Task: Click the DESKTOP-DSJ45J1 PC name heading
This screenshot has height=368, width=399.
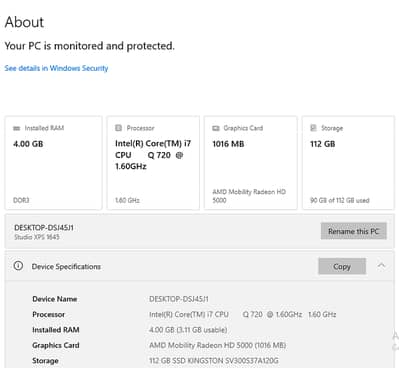Action: point(44,228)
